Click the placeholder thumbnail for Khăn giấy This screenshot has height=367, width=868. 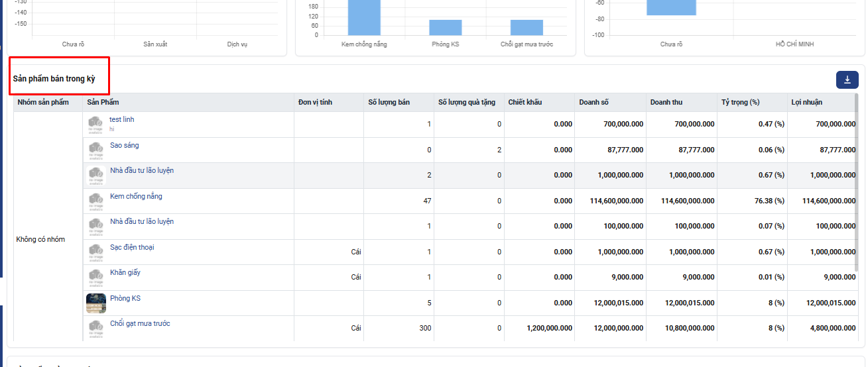click(x=96, y=277)
